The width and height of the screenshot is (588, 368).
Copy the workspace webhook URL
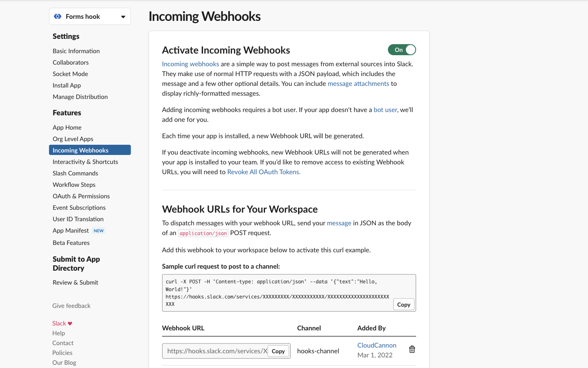(x=278, y=351)
